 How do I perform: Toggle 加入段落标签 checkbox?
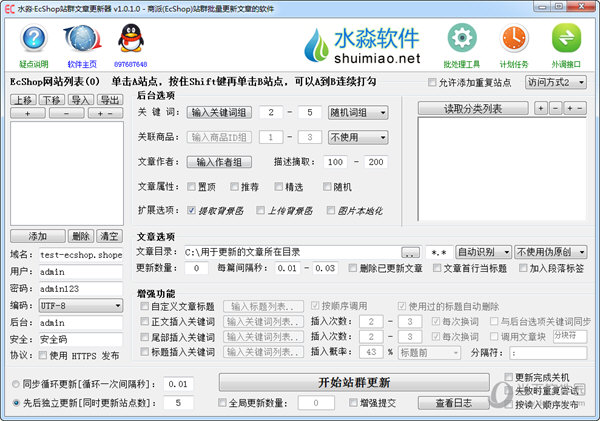click(523, 268)
